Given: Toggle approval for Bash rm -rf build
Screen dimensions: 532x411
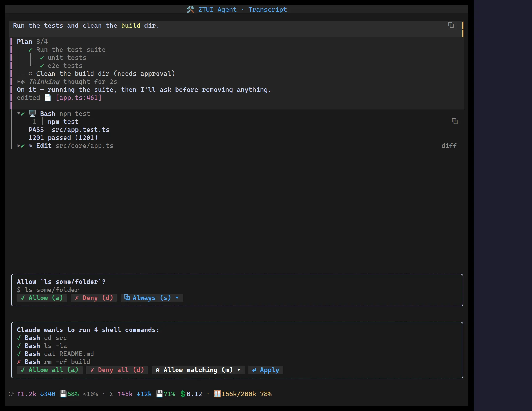Looking at the screenshot, I should tap(19, 362).
